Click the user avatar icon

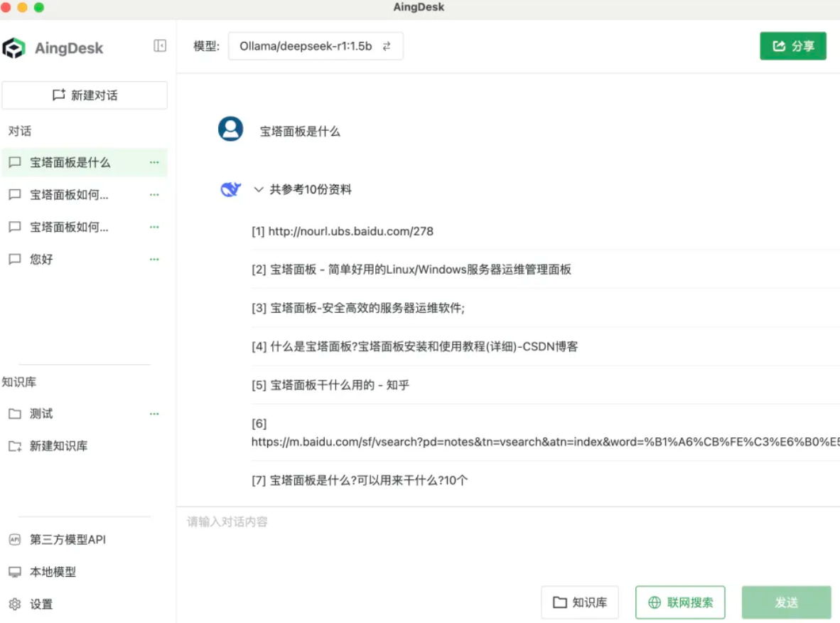[230, 129]
